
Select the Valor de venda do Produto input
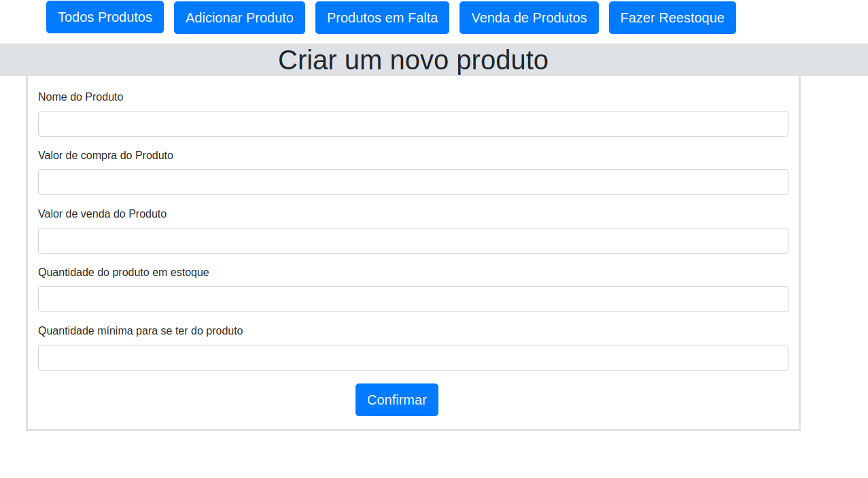(x=413, y=240)
